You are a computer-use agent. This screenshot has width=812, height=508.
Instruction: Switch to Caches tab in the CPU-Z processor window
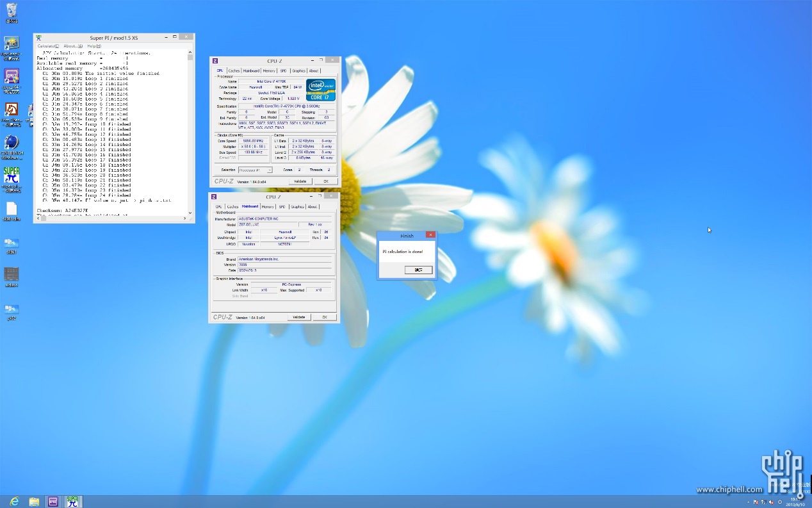(x=234, y=70)
